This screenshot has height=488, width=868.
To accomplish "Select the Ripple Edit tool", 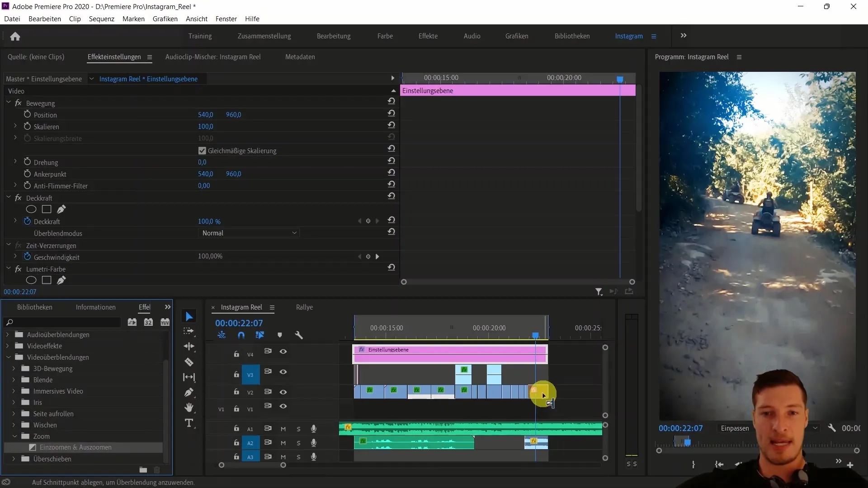I will [189, 347].
